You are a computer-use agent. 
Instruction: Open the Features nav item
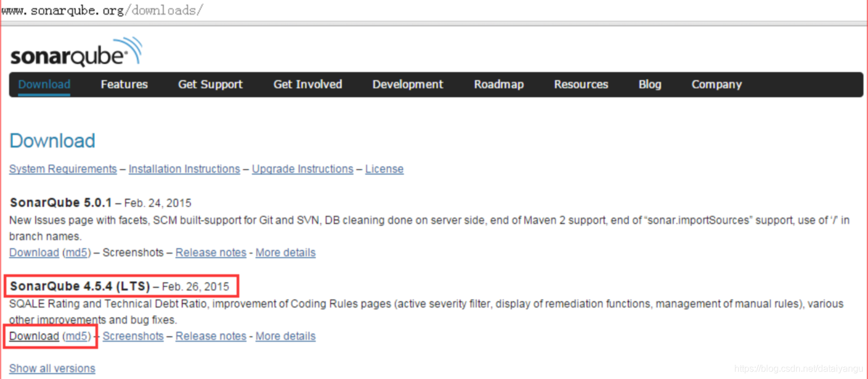[x=124, y=84]
